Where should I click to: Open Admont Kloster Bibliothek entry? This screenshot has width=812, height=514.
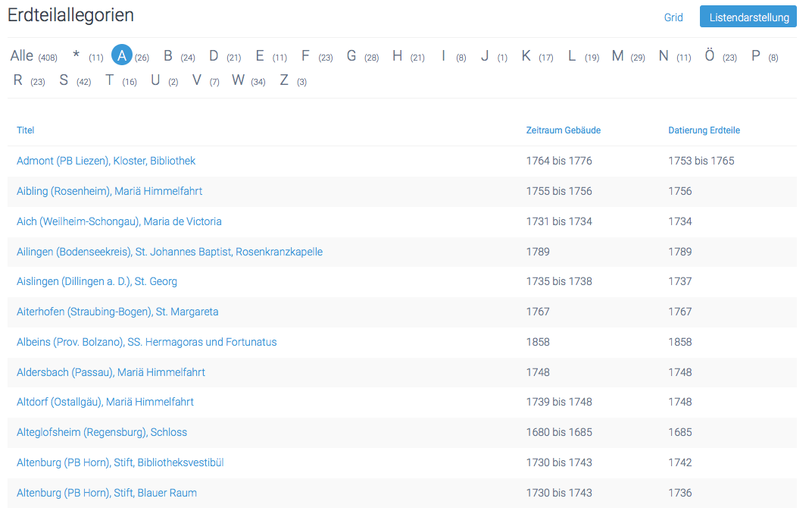106,161
